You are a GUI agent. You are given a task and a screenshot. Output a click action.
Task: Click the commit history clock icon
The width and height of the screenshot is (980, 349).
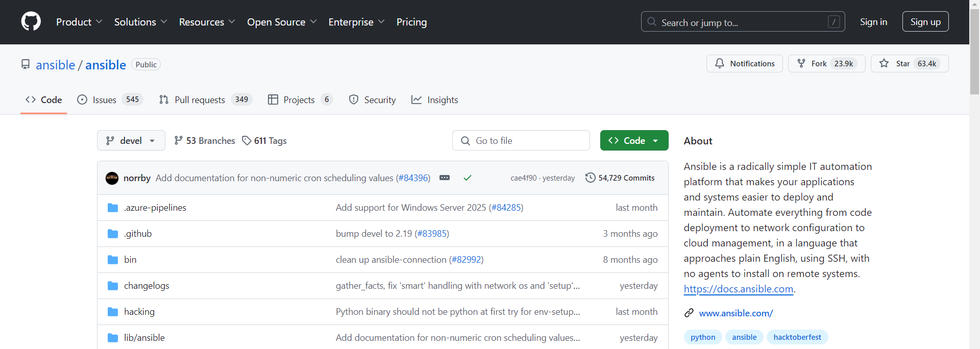tap(590, 178)
